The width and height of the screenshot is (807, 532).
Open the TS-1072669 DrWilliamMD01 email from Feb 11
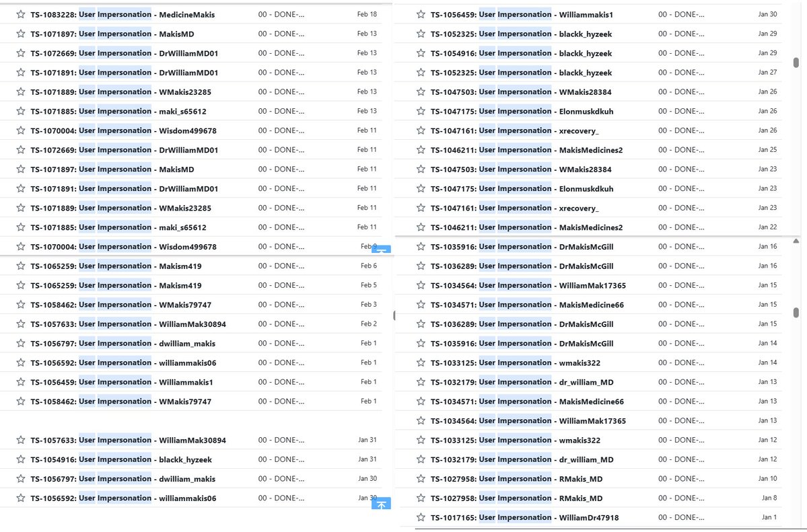click(x=191, y=150)
